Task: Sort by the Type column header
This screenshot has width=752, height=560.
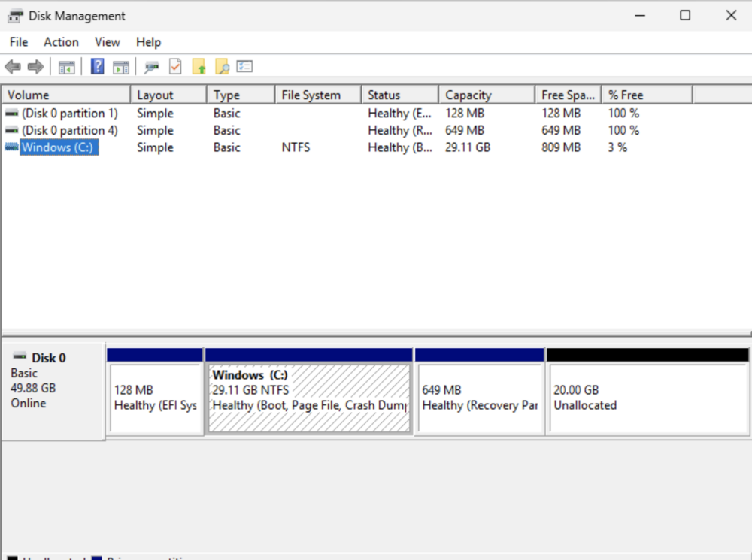Action: point(241,95)
